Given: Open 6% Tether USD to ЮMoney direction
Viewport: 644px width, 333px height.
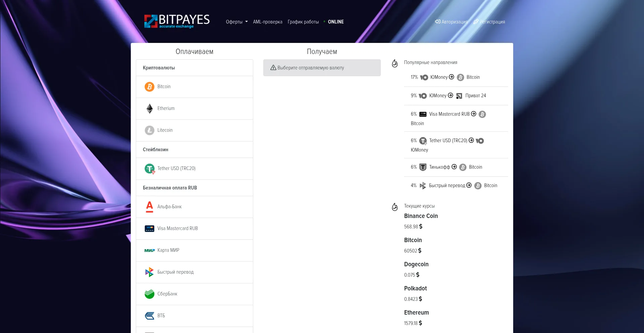Looking at the screenshot, I should point(456,145).
